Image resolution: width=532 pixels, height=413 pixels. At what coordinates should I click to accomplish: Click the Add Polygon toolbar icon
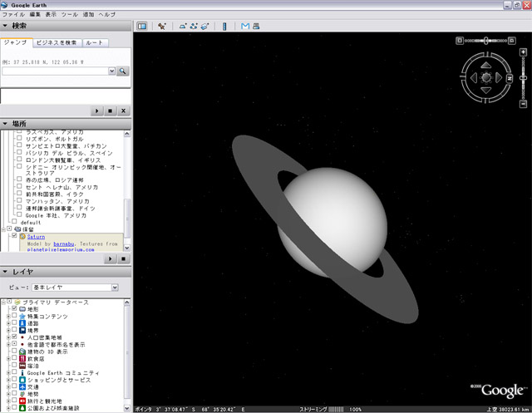click(183, 26)
